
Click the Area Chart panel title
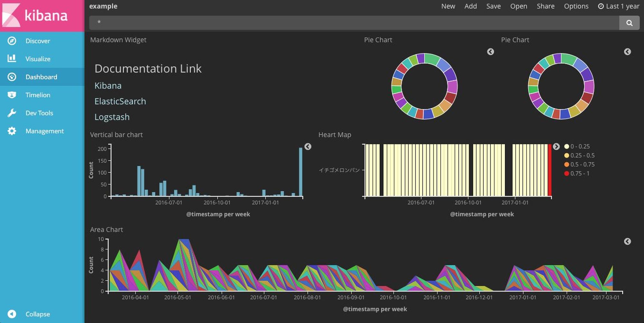click(x=106, y=230)
